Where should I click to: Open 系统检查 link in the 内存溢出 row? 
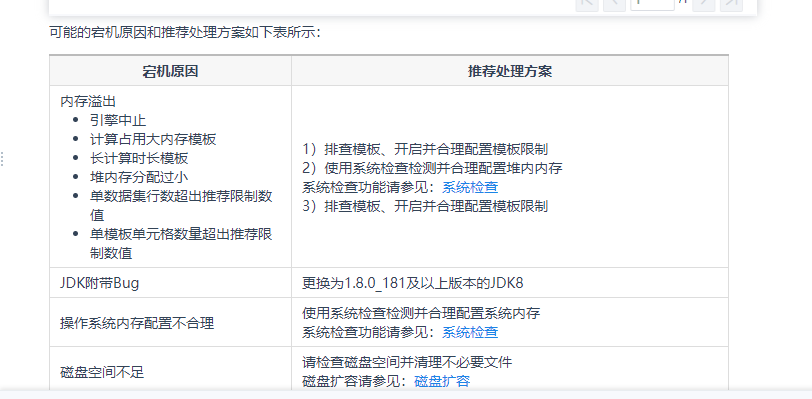click(470, 187)
